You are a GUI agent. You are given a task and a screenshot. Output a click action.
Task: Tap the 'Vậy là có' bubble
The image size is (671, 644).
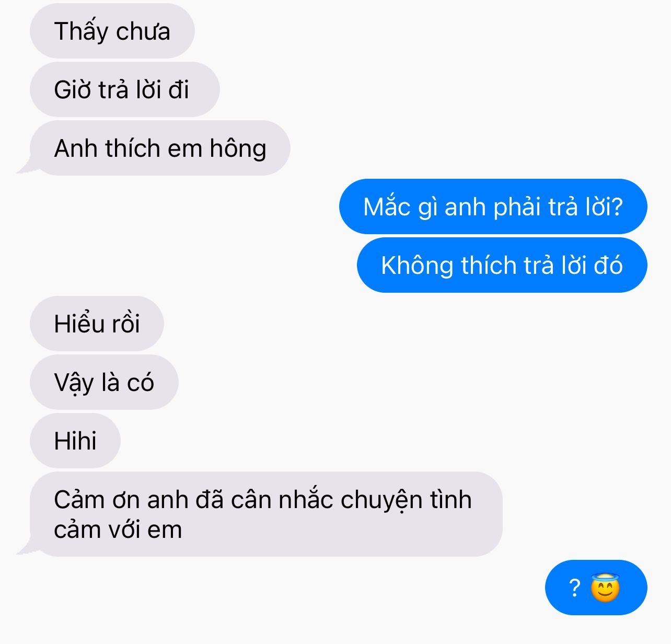pyautogui.click(x=104, y=382)
